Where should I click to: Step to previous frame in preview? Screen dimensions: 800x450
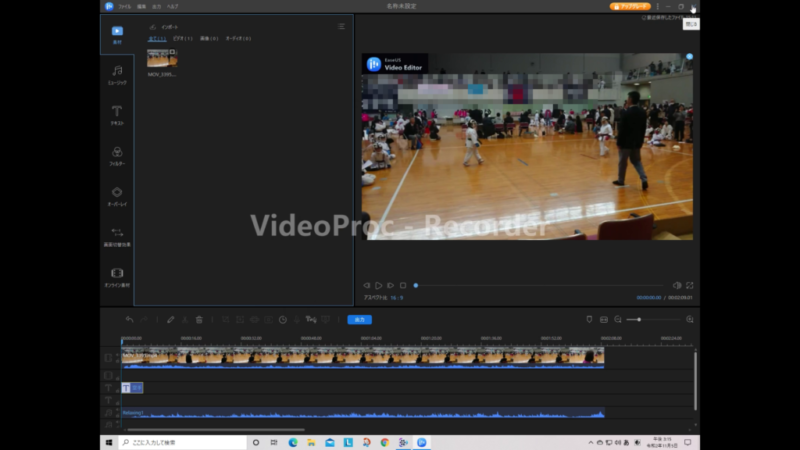pos(366,285)
